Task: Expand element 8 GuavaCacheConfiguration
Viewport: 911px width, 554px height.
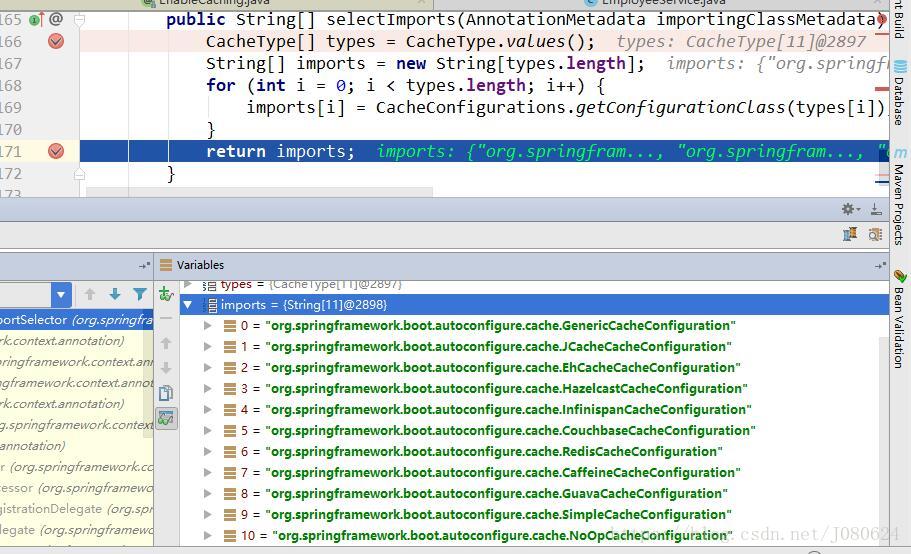Action: pyautogui.click(x=207, y=494)
